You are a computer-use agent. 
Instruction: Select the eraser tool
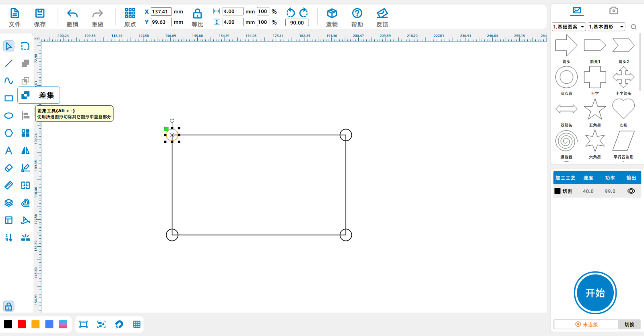click(8, 168)
